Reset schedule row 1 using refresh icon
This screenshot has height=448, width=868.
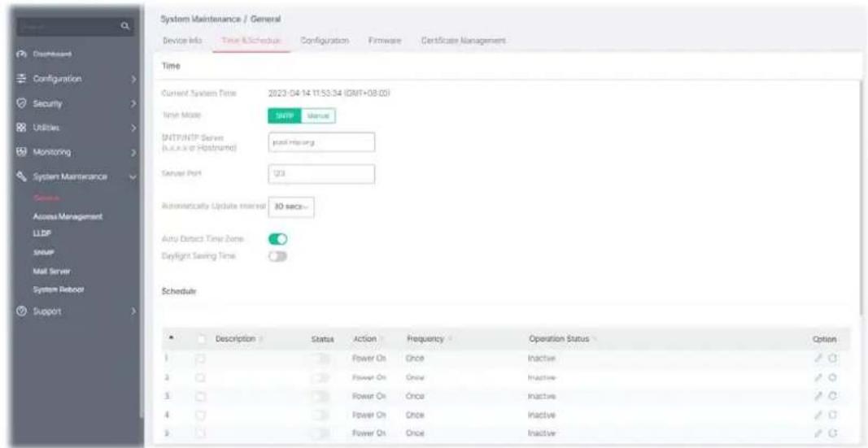pos(831,358)
